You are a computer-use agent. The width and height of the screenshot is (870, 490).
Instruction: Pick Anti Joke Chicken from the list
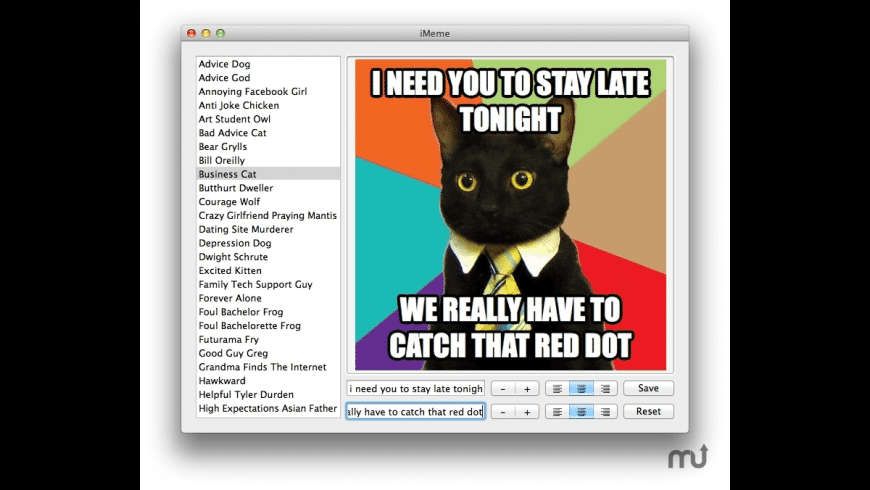coord(268,105)
